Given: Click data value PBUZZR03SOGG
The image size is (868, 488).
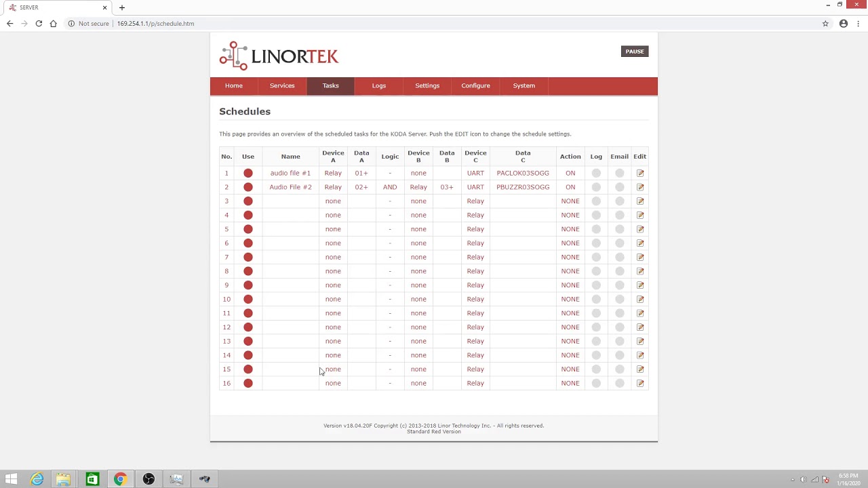Looking at the screenshot, I should tap(523, 187).
